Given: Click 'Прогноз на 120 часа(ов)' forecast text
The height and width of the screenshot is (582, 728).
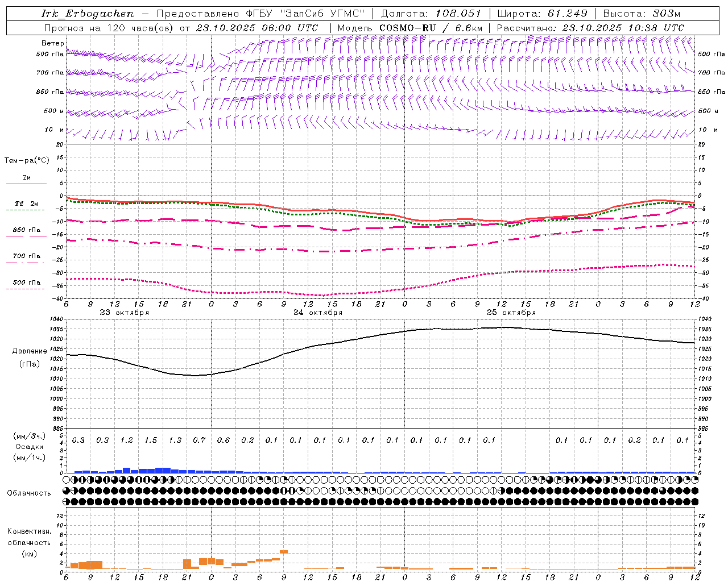Looking at the screenshot, I should point(109,28).
